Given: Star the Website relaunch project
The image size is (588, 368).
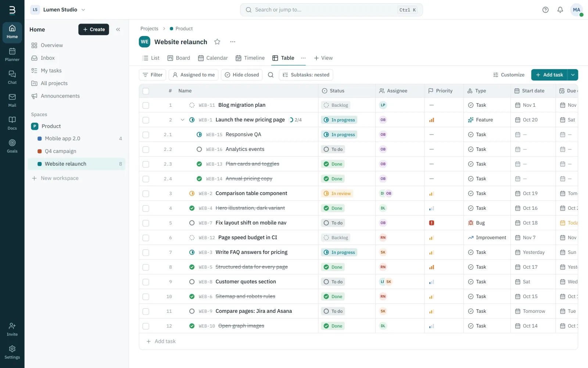Looking at the screenshot, I should tap(217, 42).
